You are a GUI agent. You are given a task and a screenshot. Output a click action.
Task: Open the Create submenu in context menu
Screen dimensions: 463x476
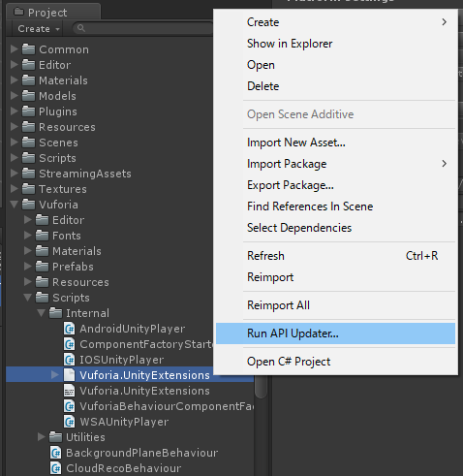coord(335,22)
